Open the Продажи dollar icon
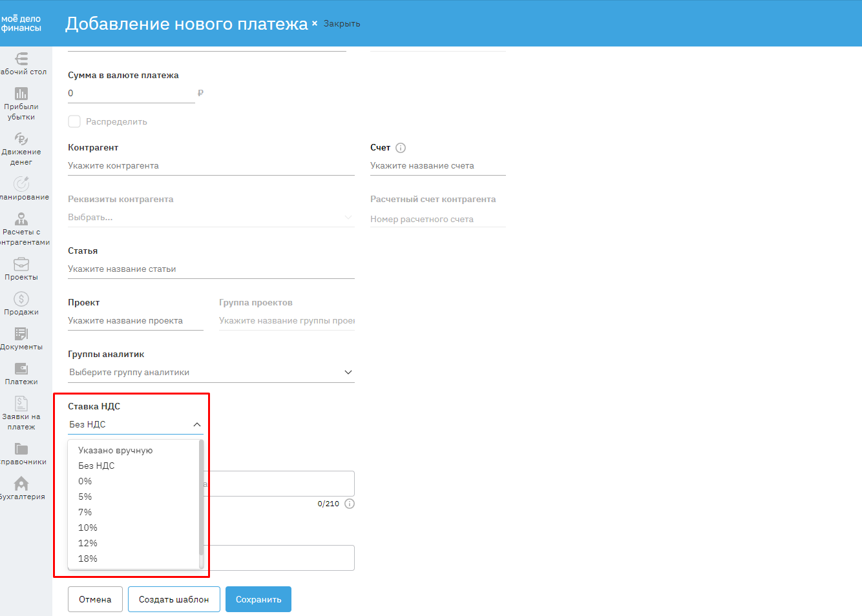This screenshot has height=616, width=862. [21, 299]
